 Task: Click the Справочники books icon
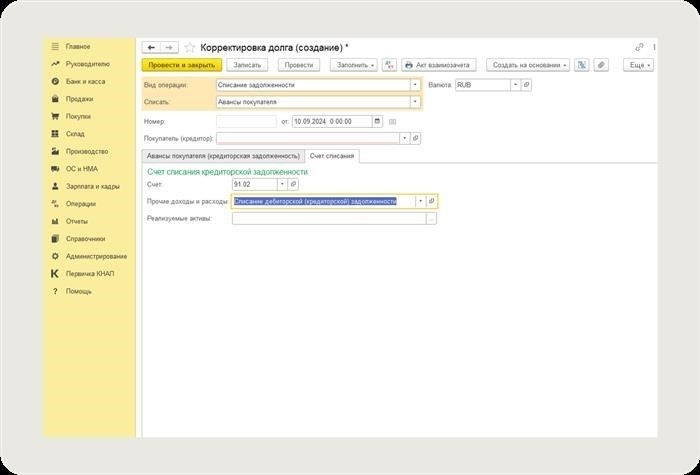click(55, 239)
